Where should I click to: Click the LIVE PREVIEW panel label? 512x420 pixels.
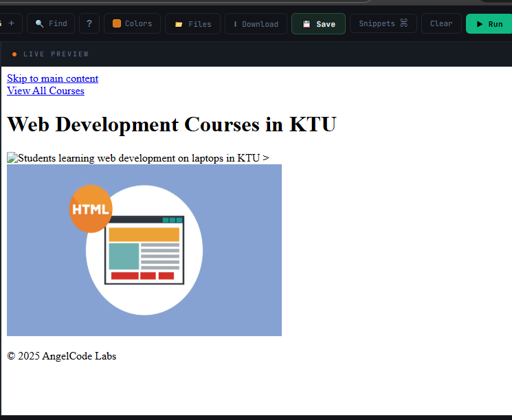tap(56, 54)
